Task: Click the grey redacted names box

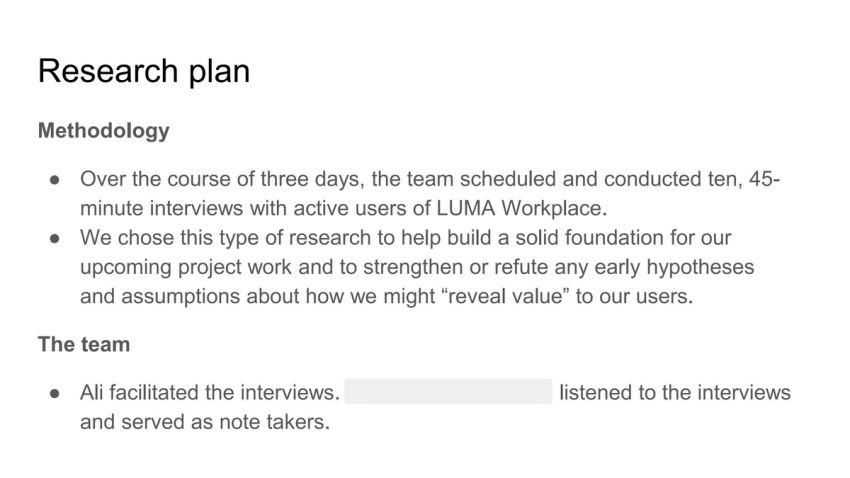Action: tap(448, 392)
